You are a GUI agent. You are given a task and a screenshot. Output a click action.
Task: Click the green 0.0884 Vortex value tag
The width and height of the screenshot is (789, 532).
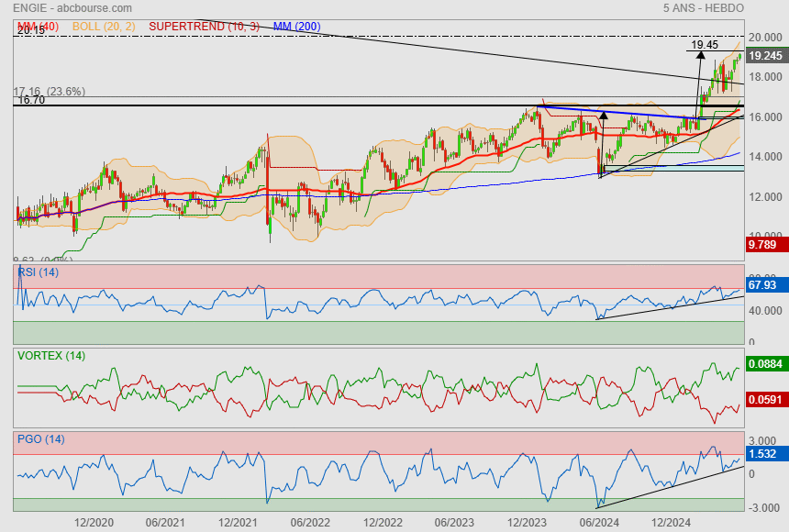pyautogui.click(x=766, y=365)
